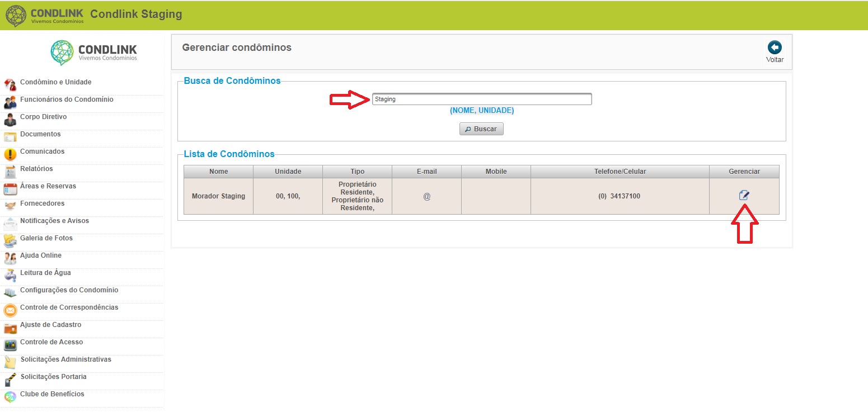
Task: Open the Clube de Benefícios icon
Action: point(10,397)
